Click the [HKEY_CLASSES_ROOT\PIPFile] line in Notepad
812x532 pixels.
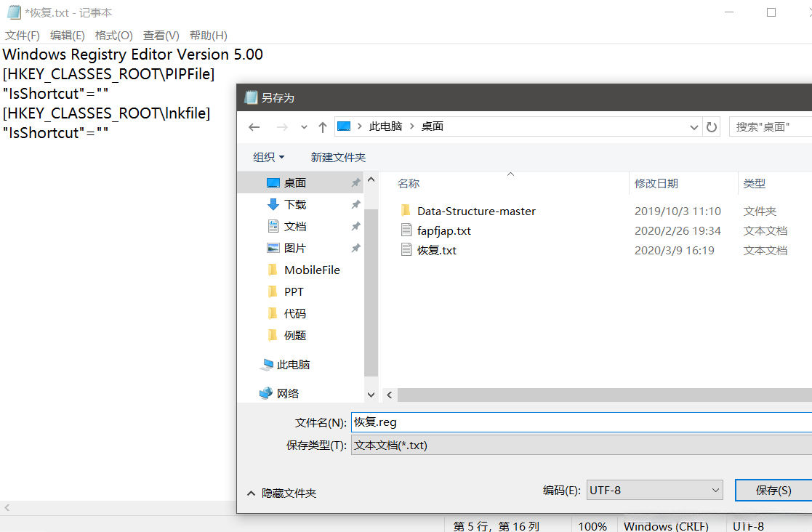point(108,74)
